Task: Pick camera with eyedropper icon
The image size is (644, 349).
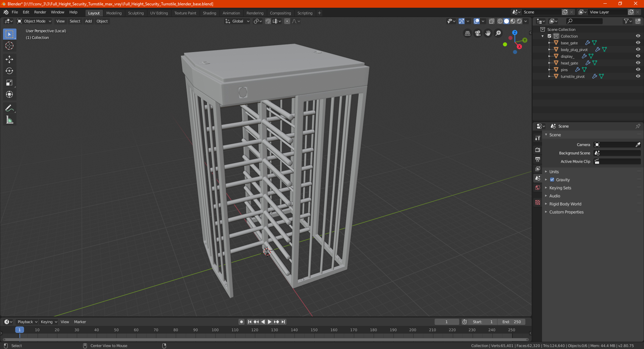Action: (x=638, y=145)
